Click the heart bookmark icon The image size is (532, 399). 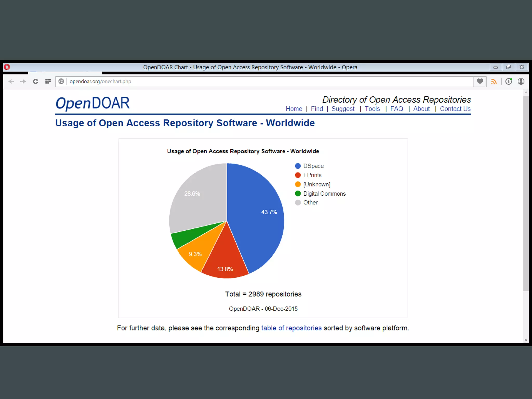tap(480, 81)
